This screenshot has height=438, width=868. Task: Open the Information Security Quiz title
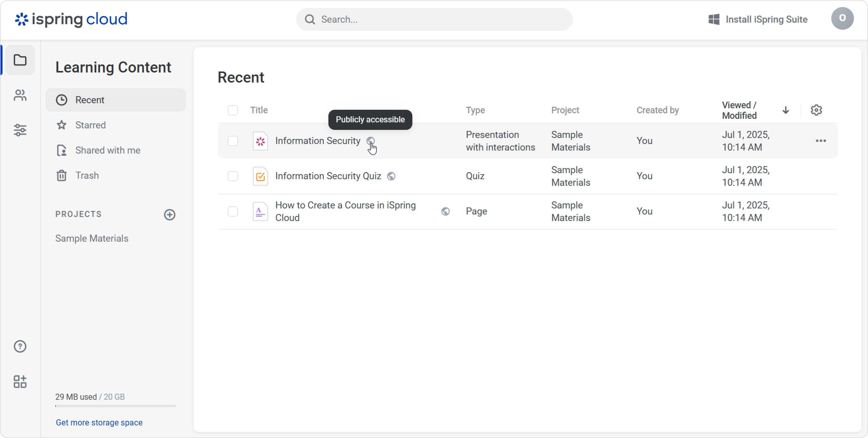pyautogui.click(x=328, y=176)
